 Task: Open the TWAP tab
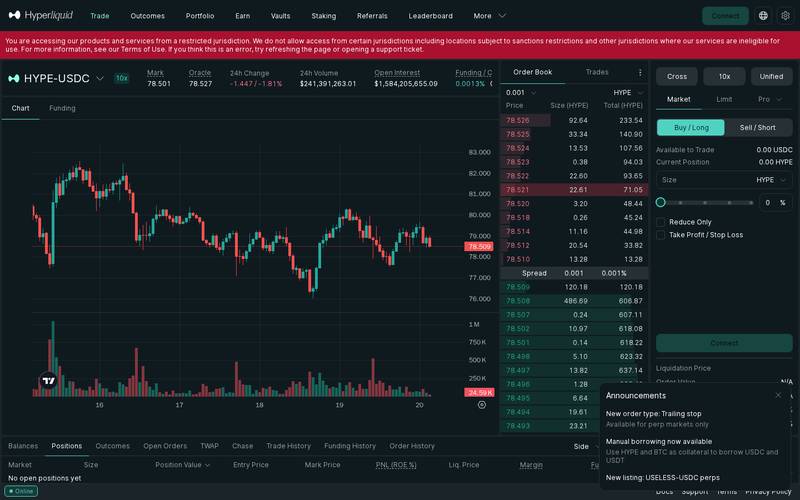[x=209, y=446]
